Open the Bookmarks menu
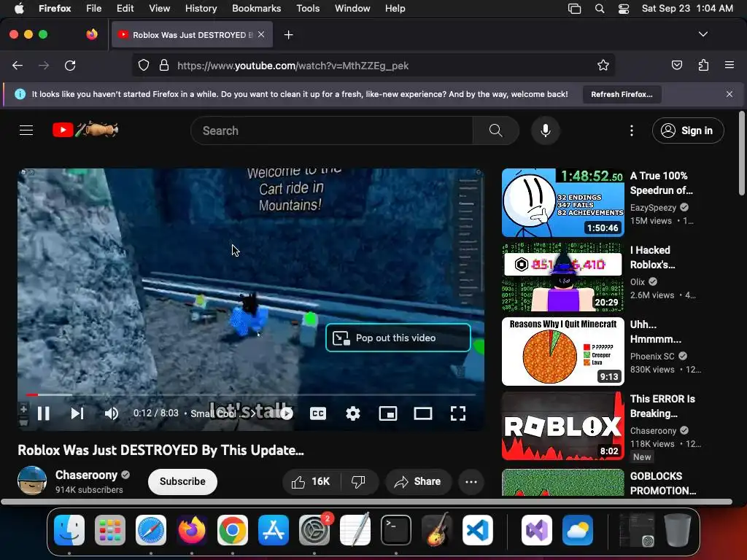The height and width of the screenshot is (560, 747). [256, 9]
